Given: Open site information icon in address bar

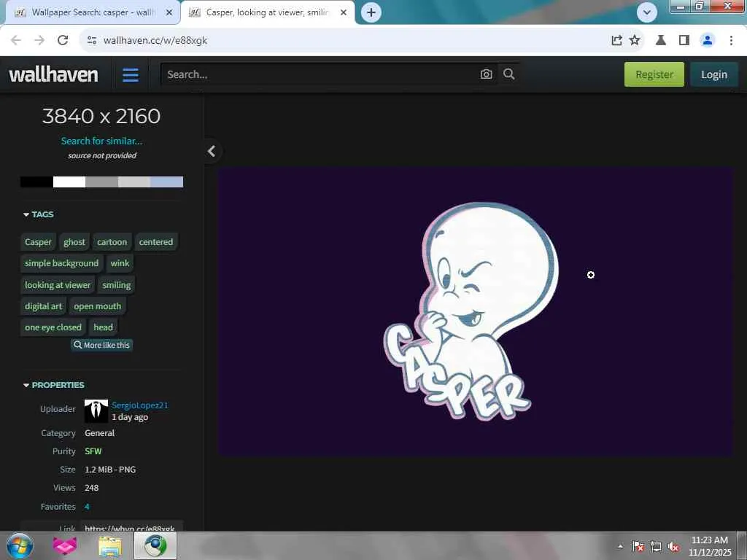Looking at the screenshot, I should 92,40.
